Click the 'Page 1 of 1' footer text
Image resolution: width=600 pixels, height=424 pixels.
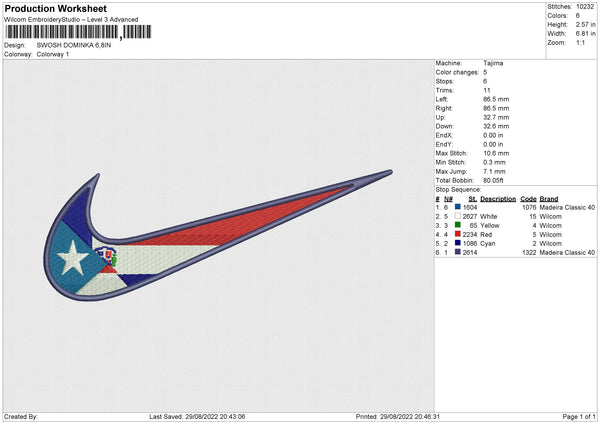579,417
